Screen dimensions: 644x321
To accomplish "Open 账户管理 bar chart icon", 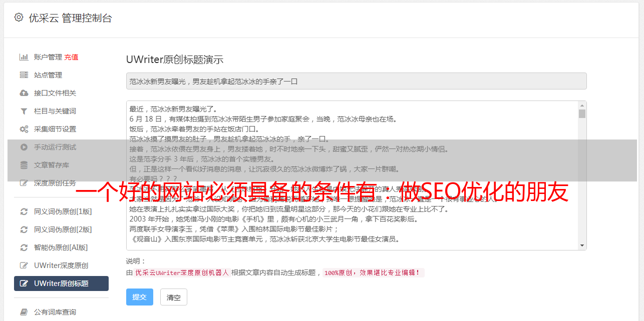I will [24, 57].
